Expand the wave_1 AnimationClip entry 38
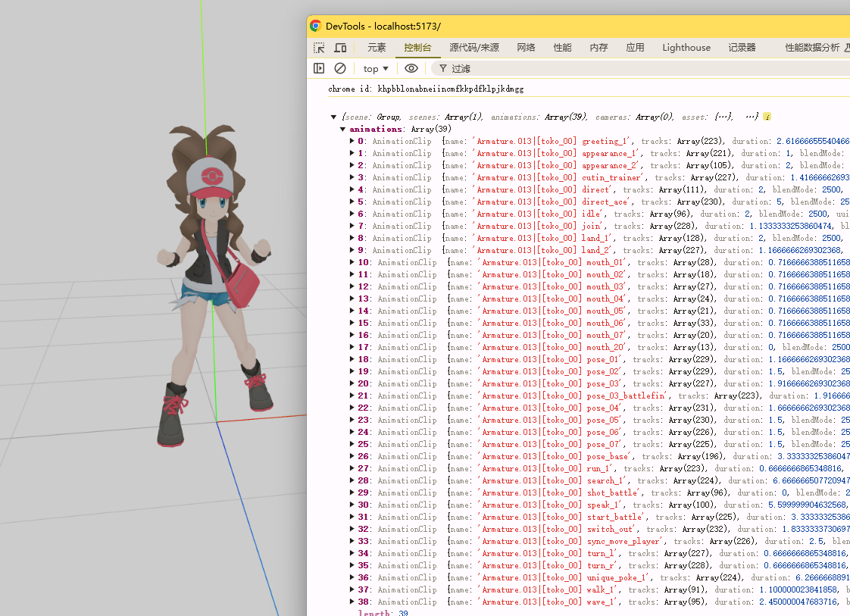The width and height of the screenshot is (850, 616). point(352,602)
